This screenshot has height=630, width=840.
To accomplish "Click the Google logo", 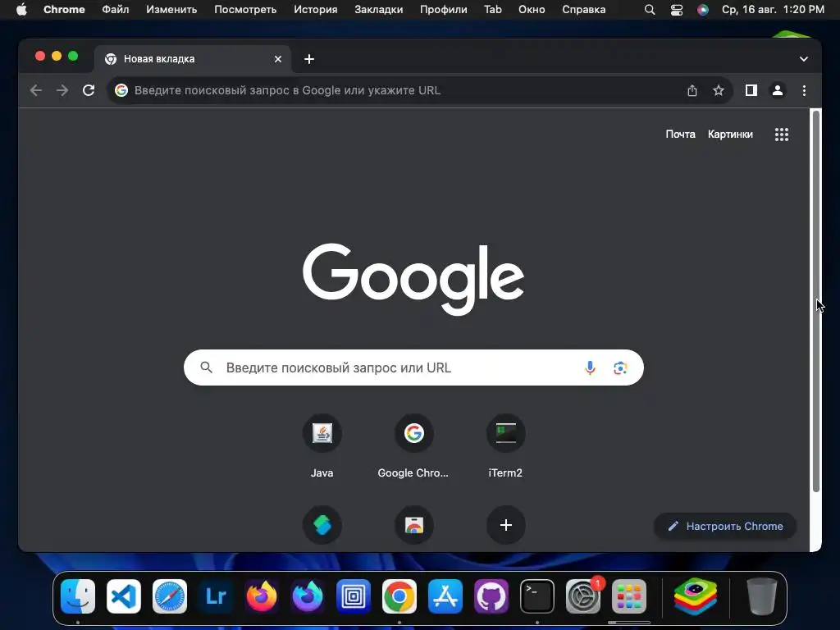I will click(x=413, y=279).
